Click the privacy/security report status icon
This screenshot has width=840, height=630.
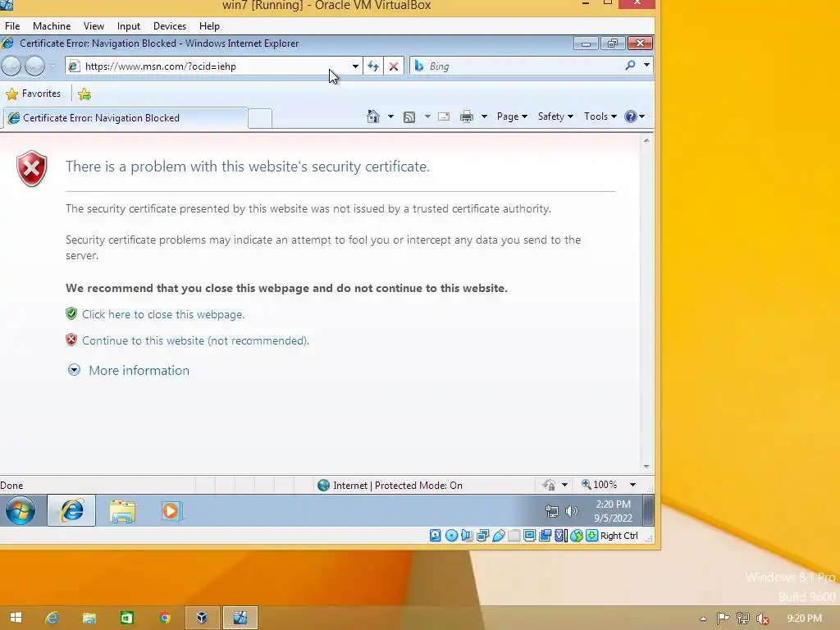click(x=549, y=485)
